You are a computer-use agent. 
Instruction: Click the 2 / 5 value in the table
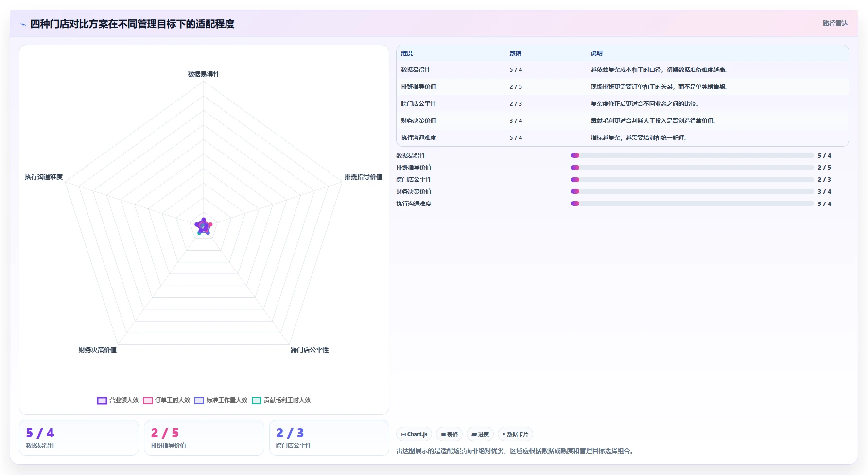(516, 87)
